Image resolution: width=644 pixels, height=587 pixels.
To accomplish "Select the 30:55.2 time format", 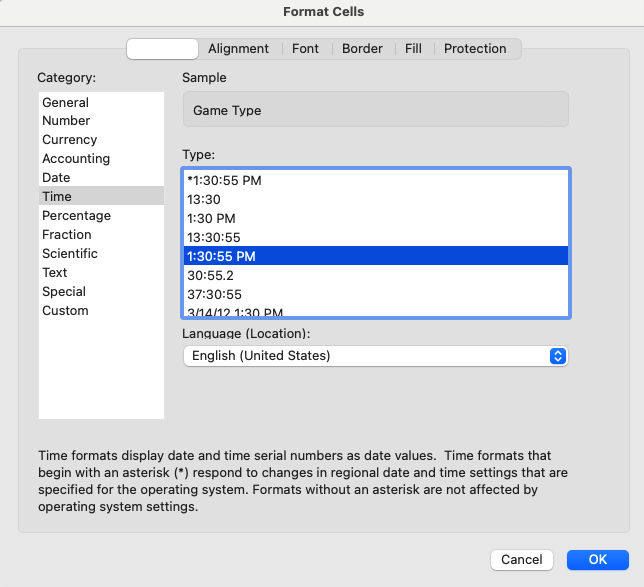I will coord(210,276).
